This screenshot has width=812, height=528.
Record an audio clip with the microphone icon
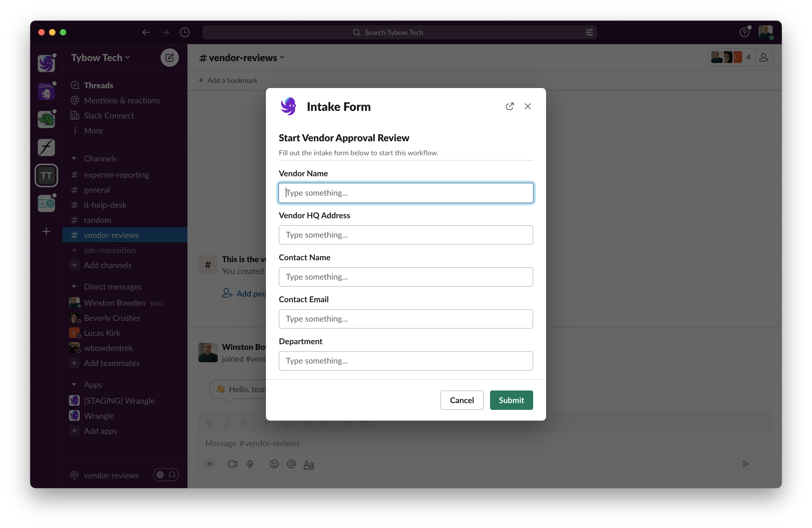click(251, 464)
